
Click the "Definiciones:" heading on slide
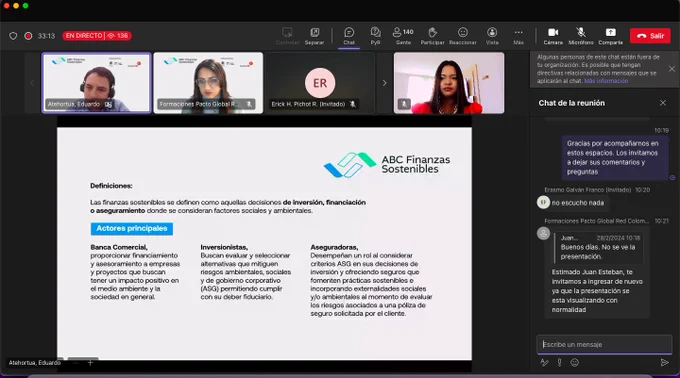[x=111, y=186]
